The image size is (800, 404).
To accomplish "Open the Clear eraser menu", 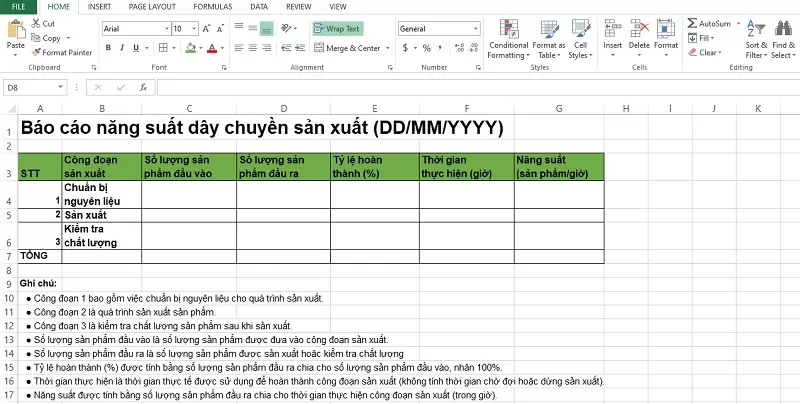I will (705, 53).
